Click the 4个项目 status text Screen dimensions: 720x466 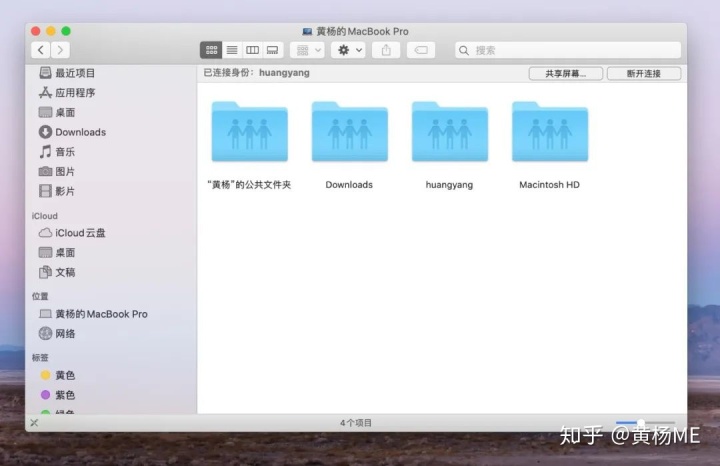click(356, 423)
